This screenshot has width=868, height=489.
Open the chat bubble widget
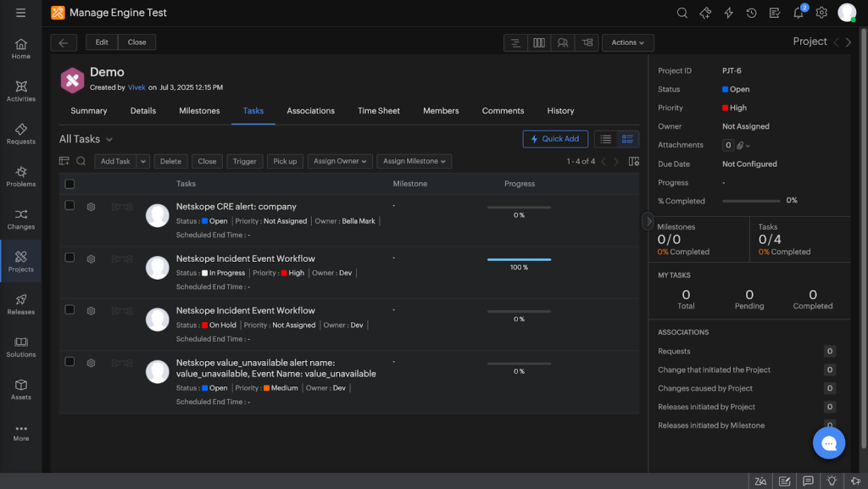(829, 443)
